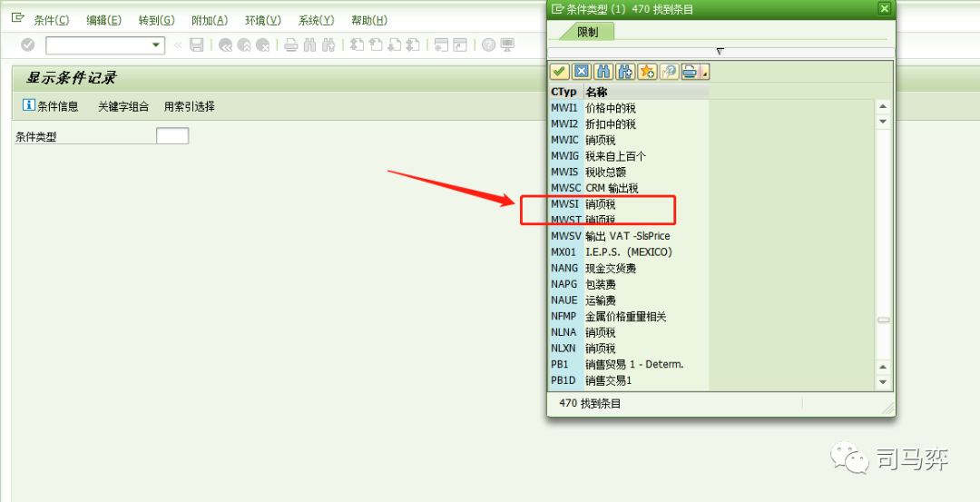
Task: Expand the restrictions area with the triangle
Action: click(720, 52)
